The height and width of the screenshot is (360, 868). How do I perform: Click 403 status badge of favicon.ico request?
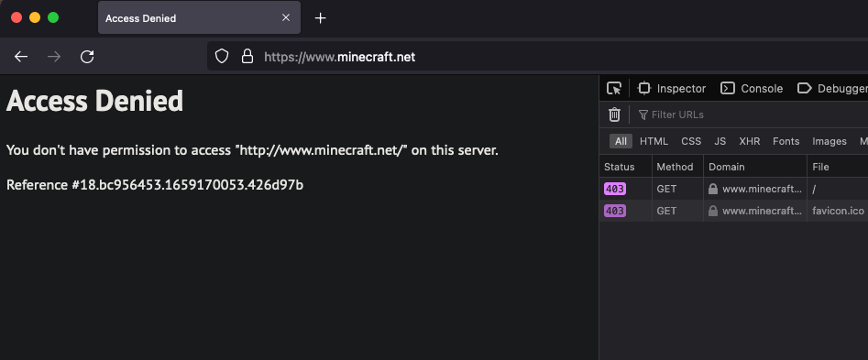point(615,211)
